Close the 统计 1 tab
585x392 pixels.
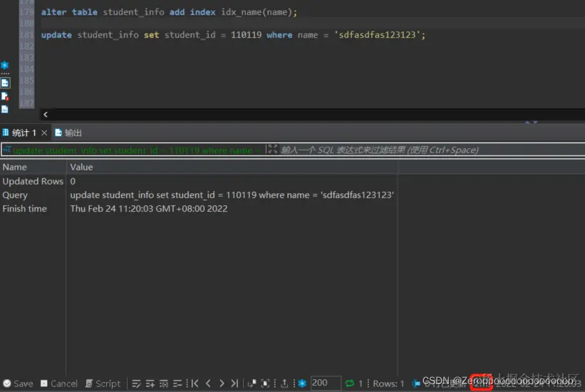44,133
